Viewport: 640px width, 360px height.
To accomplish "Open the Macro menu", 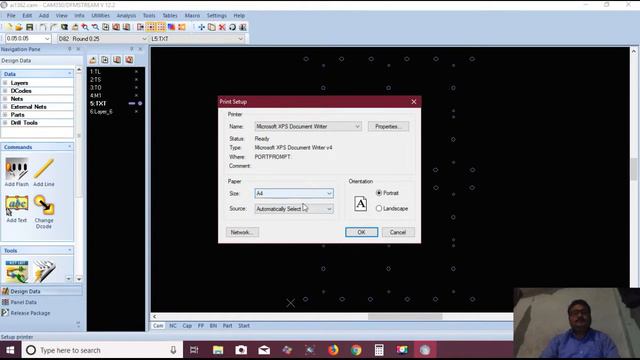I will point(192,16).
